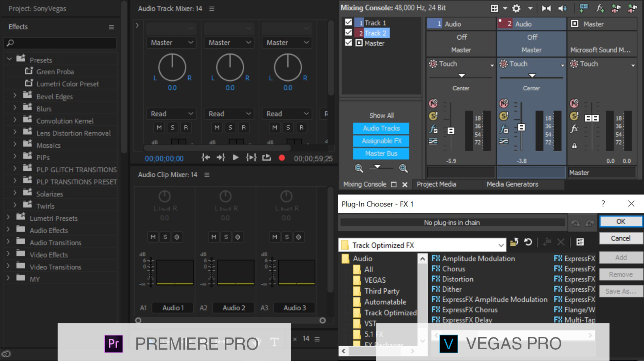
Task: Click the Dim Output speaker icon
Action: click(562, 8)
